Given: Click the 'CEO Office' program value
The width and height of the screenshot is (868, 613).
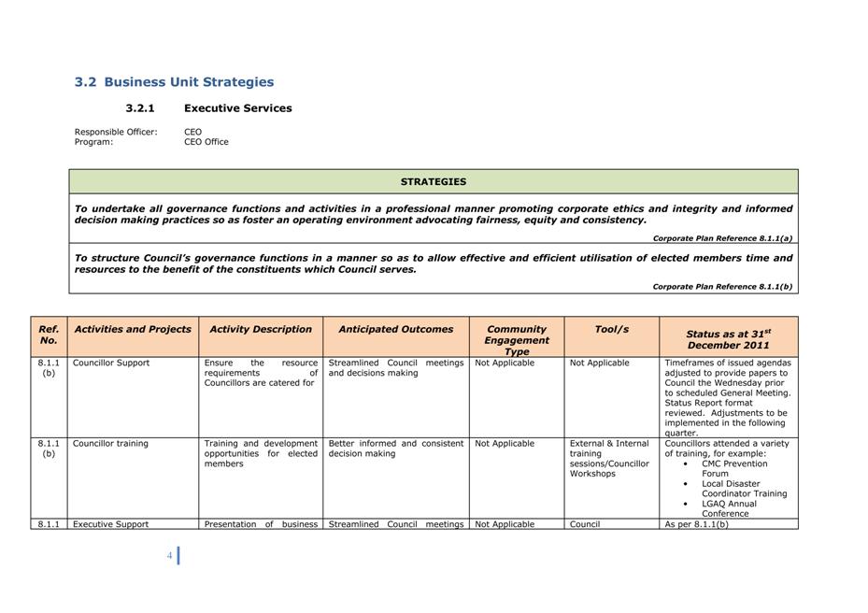Looking at the screenshot, I should click(x=206, y=142).
